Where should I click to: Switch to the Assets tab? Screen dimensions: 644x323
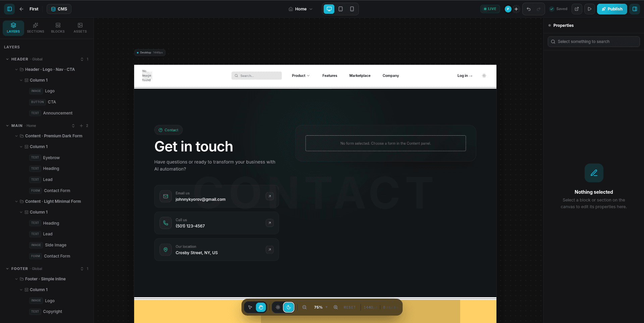pyautogui.click(x=80, y=28)
